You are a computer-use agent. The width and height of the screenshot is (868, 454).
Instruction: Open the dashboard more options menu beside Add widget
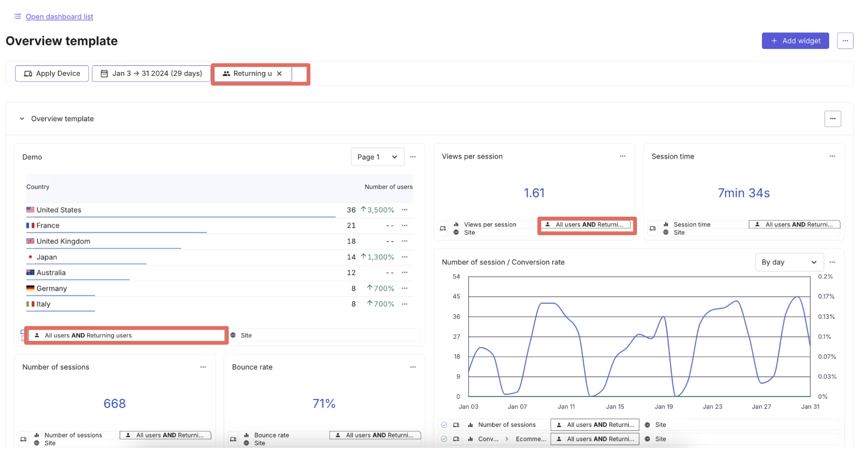click(845, 41)
